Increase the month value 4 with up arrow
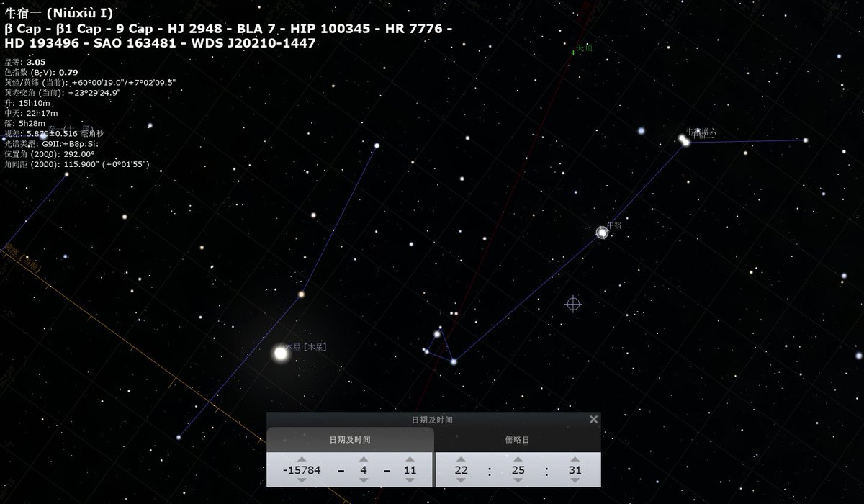The width and height of the screenshot is (864, 504). coord(364,459)
